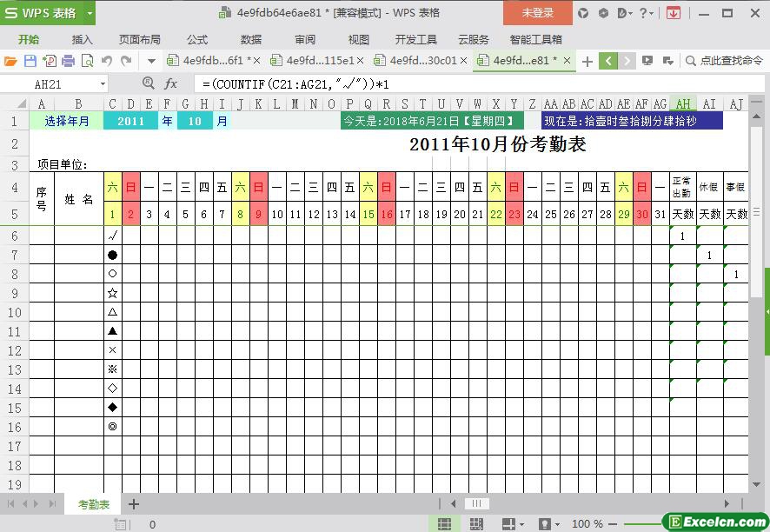Click the gray next-tab arrow button
This screenshot has width=770, height=532.
tap(627, 61)
